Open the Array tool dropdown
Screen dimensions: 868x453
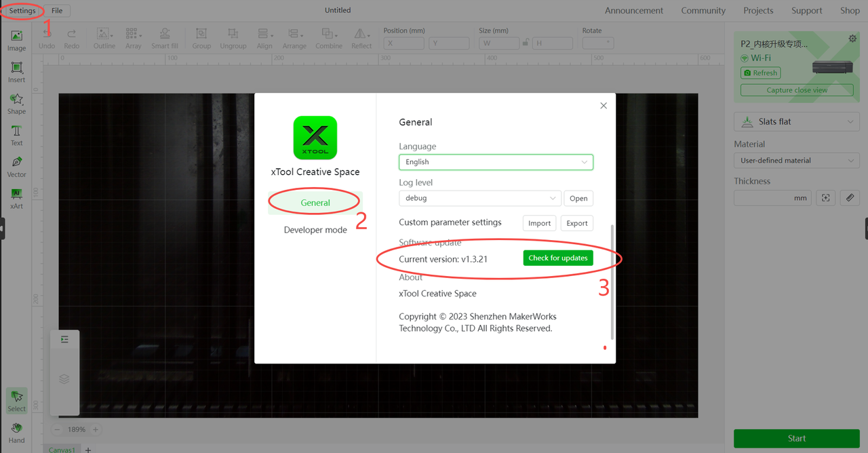pos(133,38)
